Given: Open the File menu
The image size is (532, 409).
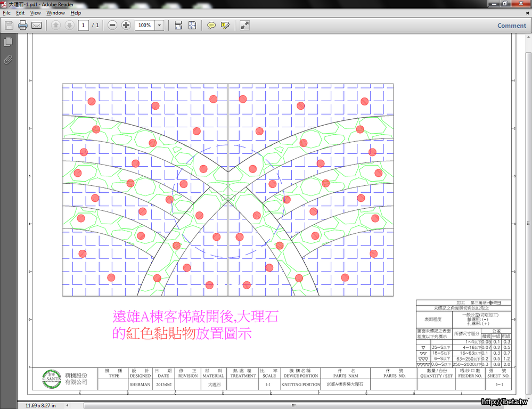Looking at the screenshot, I should (x=6, y=13).
